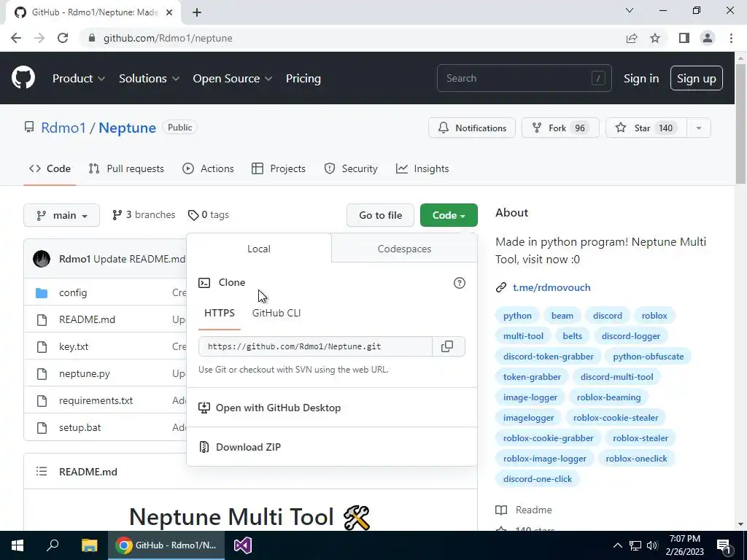Switch to the Codespaces tab
The width and height of the screenshot is (747, 560).
404,249
